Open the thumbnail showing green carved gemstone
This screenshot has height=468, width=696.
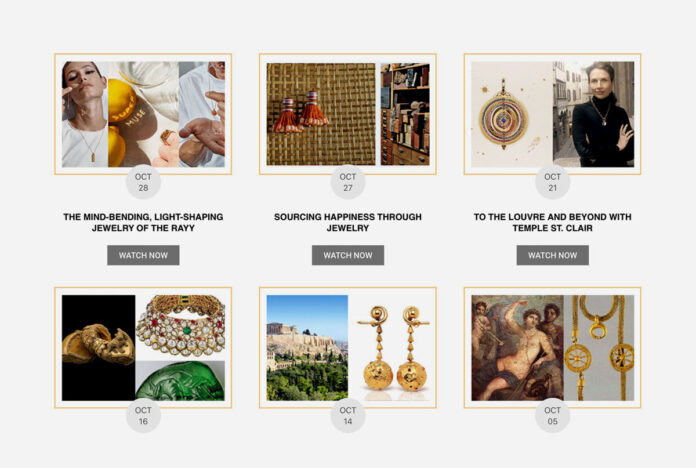(x=143, y=348)
